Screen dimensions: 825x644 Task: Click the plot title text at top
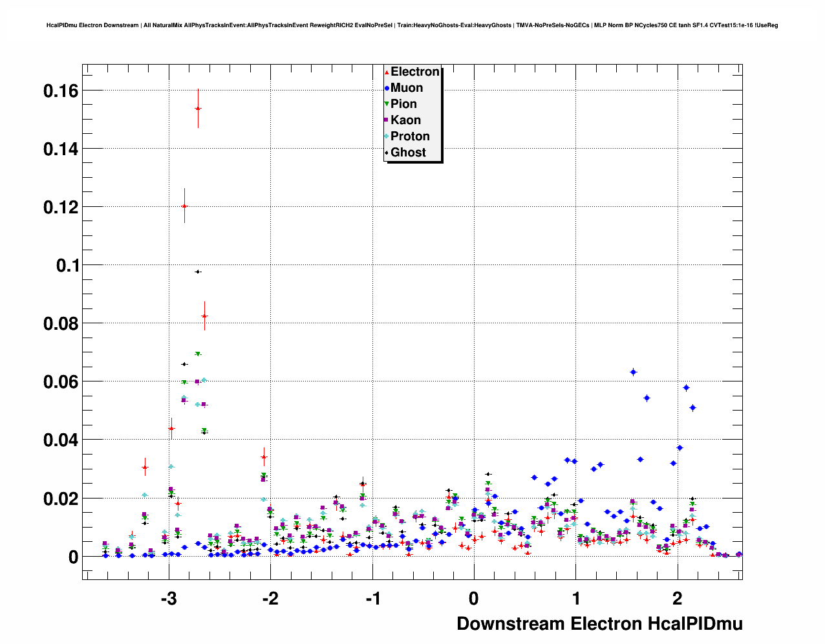point(412,25)
